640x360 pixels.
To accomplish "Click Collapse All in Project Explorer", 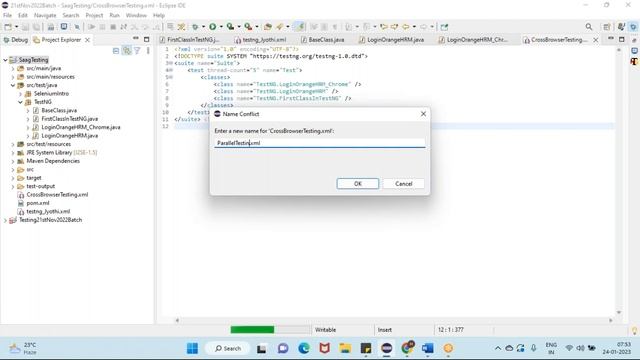I will (116, 51).
